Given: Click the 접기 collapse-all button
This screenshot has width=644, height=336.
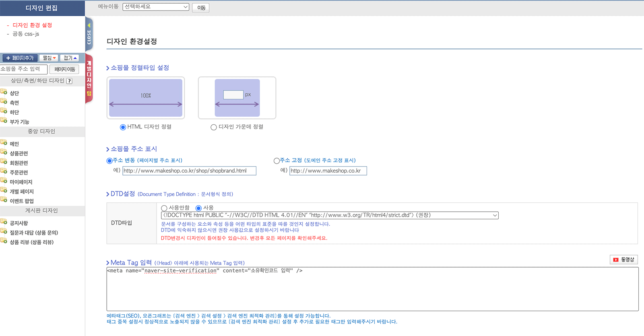Looking at the screenshot, I should tap(70, 58).
